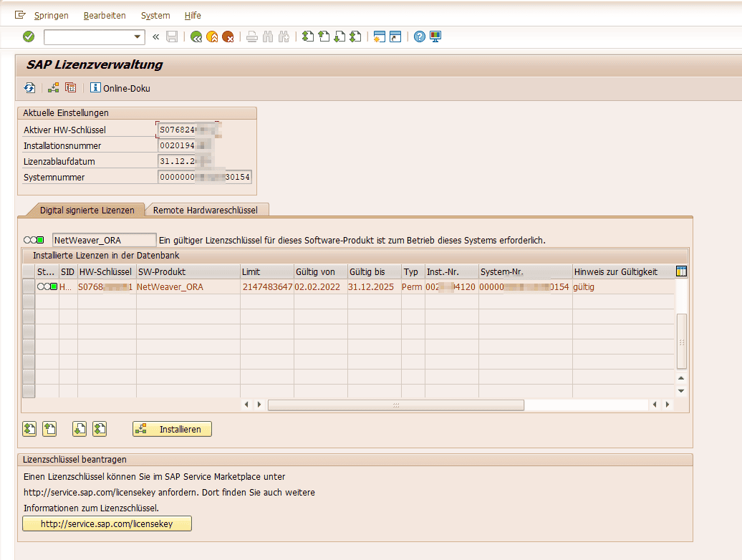This screenshot has height=560, width=742.
Task: Save using the disk icon
Action: tap(172, 37)
